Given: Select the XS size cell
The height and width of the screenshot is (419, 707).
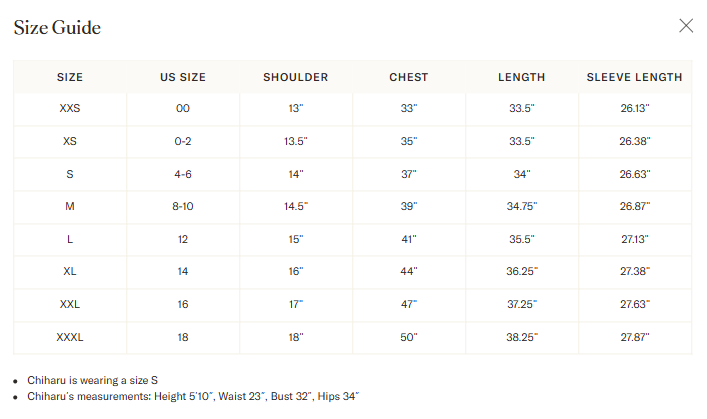Looking at the screenshot, I should (x=70, y=142).
